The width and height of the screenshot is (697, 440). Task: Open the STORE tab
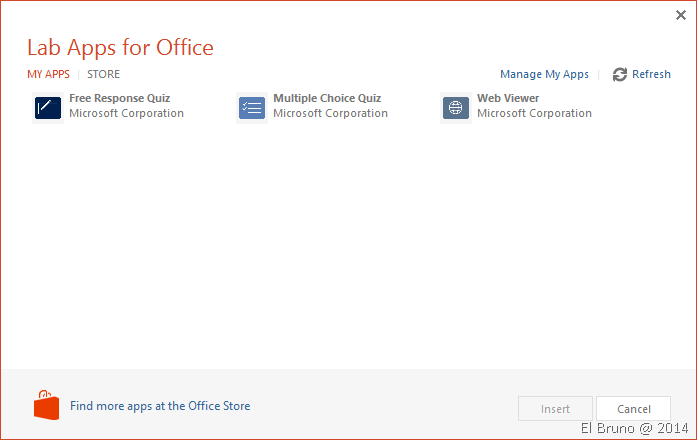coord(103,75)
